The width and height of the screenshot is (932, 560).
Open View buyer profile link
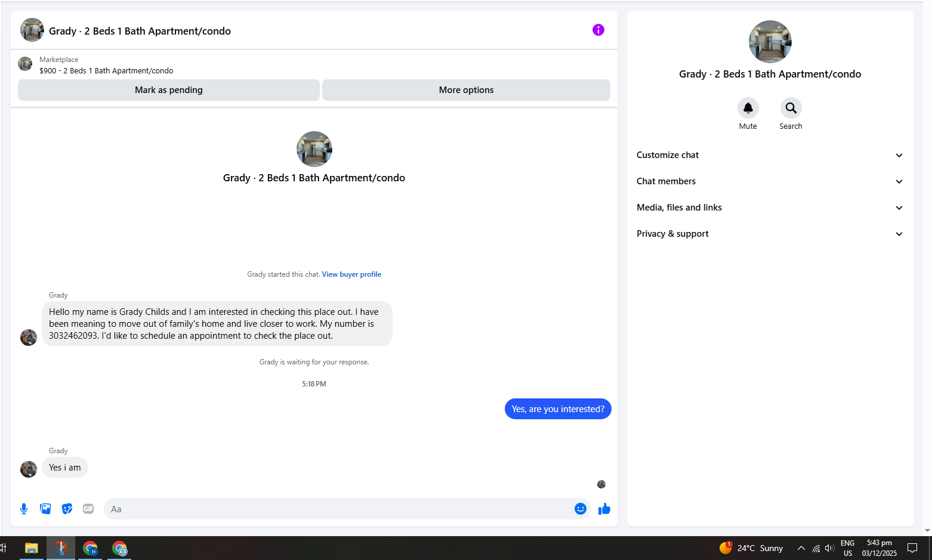(x=351, y=274)
